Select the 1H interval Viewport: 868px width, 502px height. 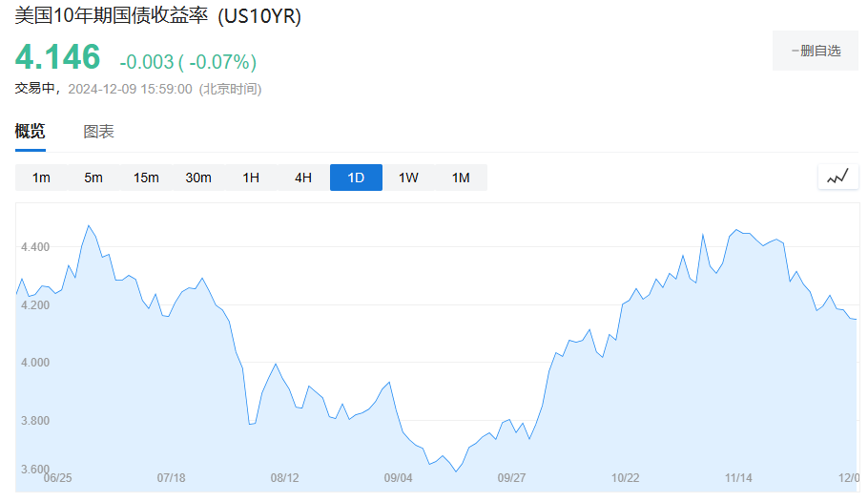tap(251, 178)
